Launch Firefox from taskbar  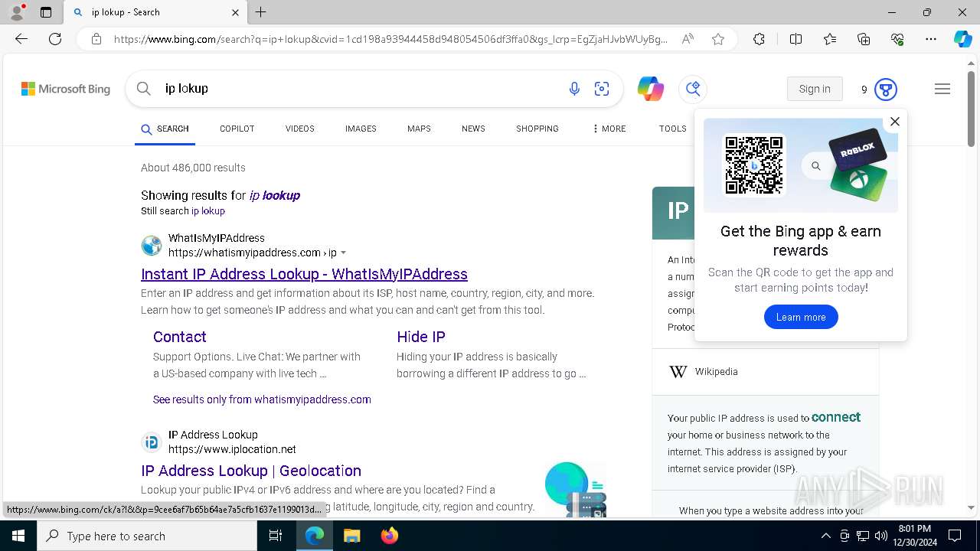[390, 536]
